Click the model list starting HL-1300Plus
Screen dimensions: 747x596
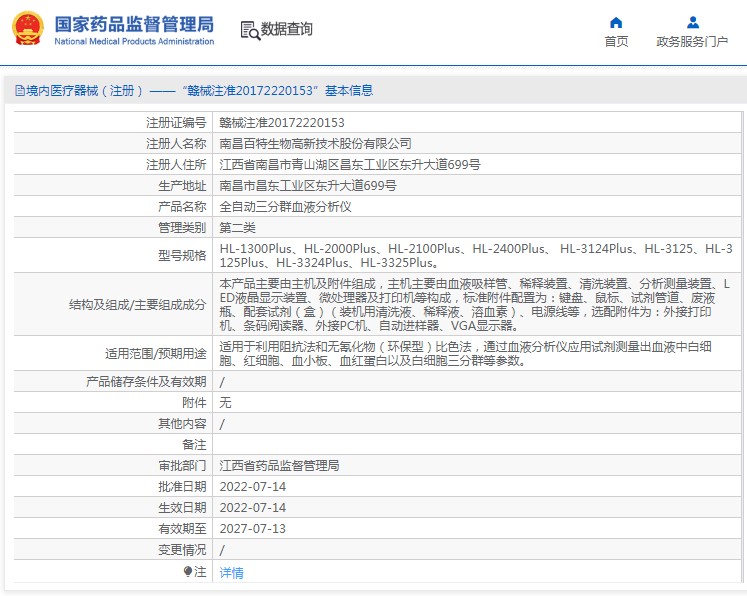point(476,255)
